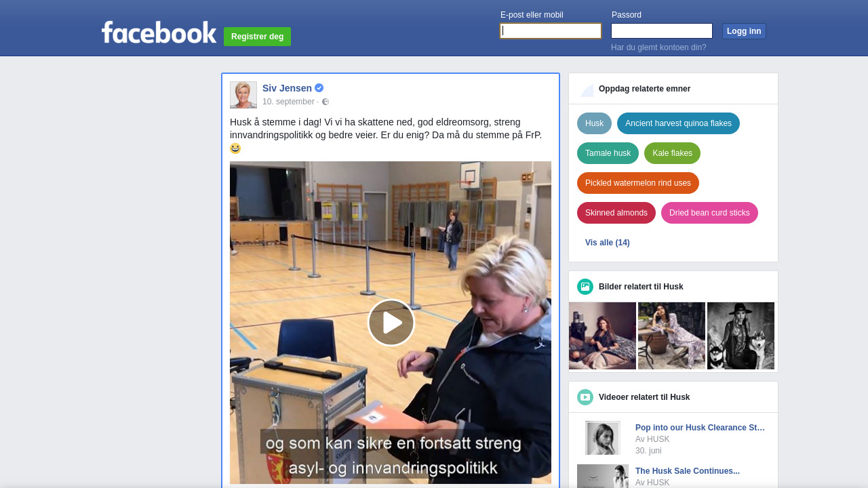Click the photos icon beside Bilder relatert til Husk
The height and width of the screenshot is (488, 868).
585,287
